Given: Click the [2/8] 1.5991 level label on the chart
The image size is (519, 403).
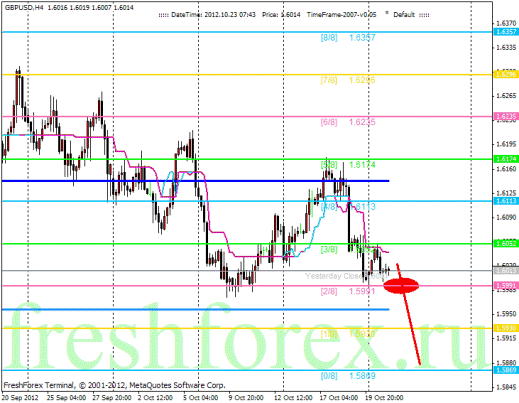Looking at the screenshot, I should [348, 291].
